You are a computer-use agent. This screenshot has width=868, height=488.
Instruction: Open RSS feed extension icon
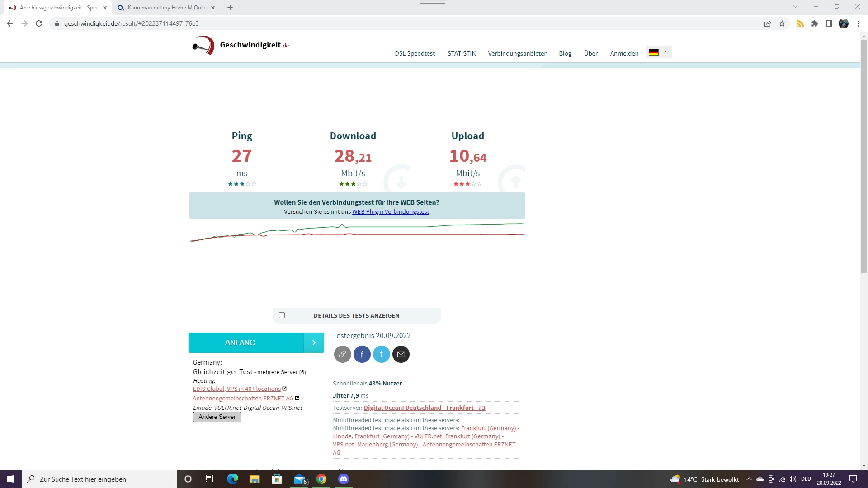point(800,23)
